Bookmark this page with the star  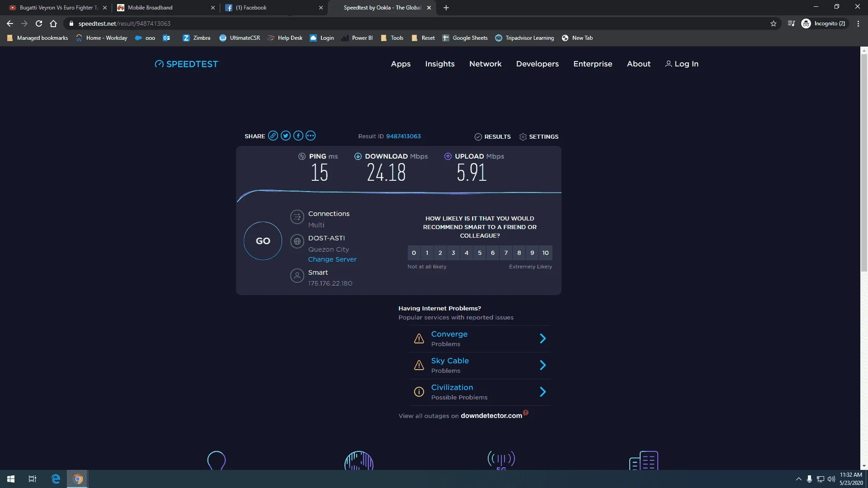(774, 23)
